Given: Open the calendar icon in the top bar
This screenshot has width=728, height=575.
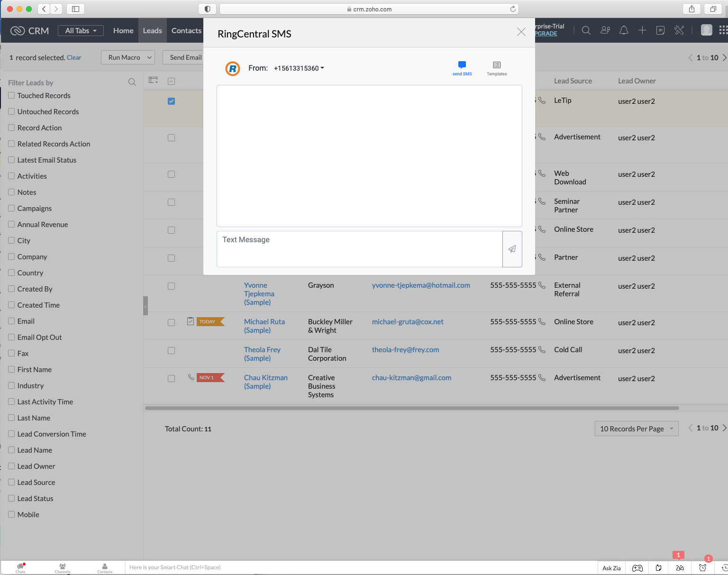Looking at the screenshot, I should coord(660,30).
